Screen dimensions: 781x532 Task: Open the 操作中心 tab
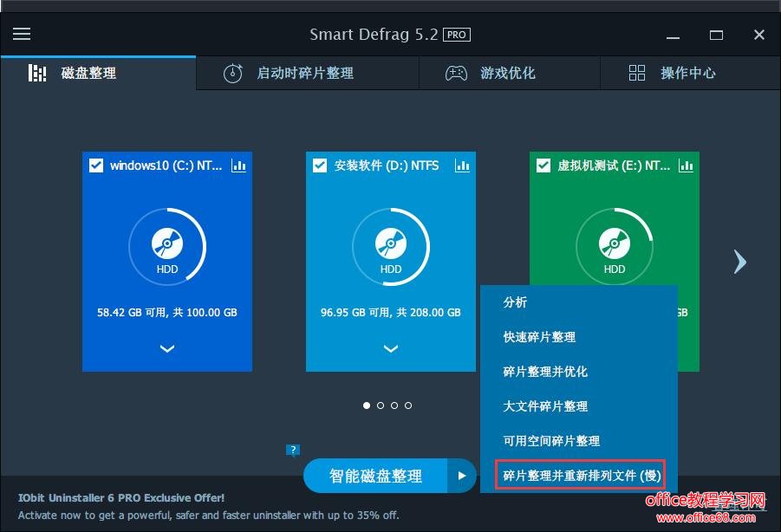coord(690,73)
